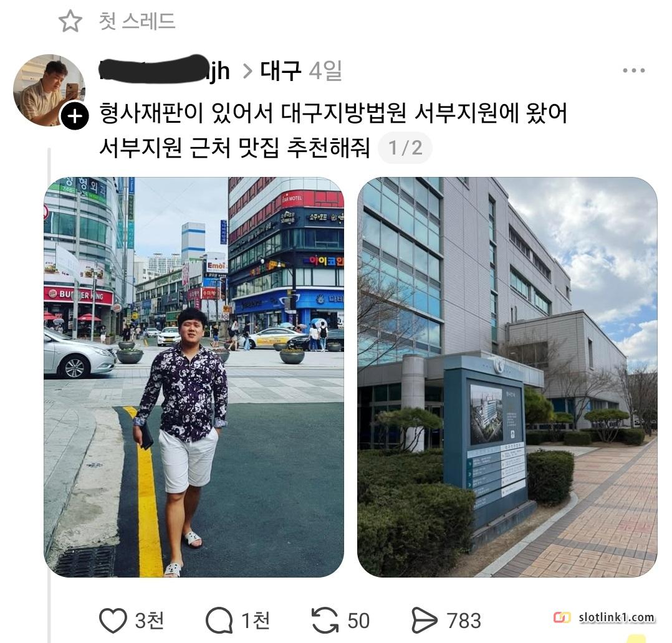Screen dimensions: 672x643
Task: Open the 50 reposts count
Action: click(358, 621)
